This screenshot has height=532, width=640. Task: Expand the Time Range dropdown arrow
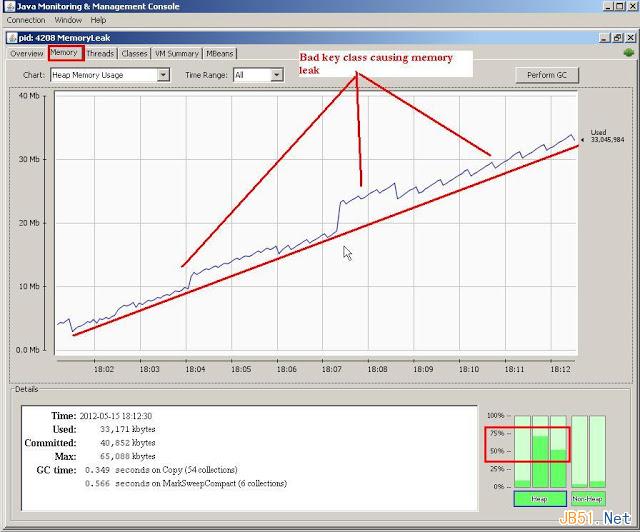click(x=277, y=75)
